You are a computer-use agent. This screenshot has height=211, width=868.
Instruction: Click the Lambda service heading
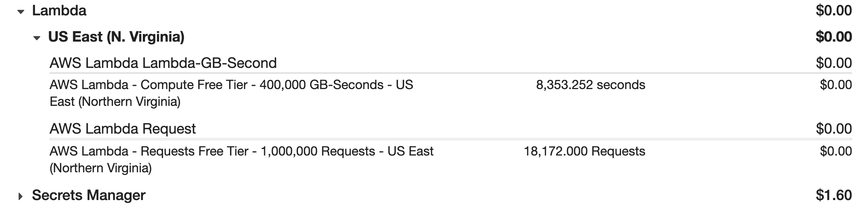[x=59, y=11]
